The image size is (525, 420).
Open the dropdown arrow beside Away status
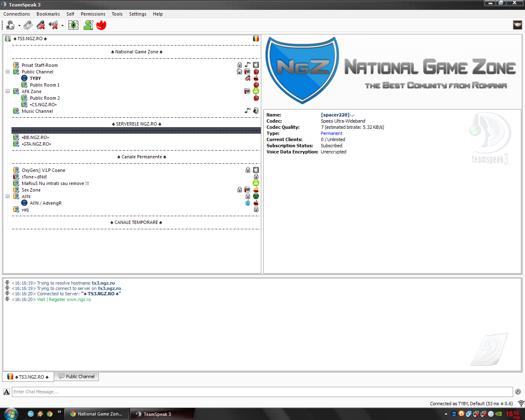point(19,26)
